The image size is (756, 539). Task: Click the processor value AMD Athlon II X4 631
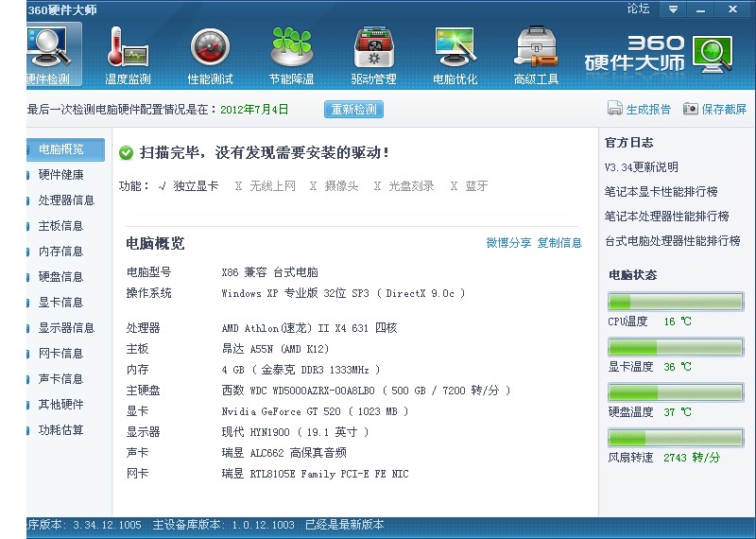pos(310,328)
